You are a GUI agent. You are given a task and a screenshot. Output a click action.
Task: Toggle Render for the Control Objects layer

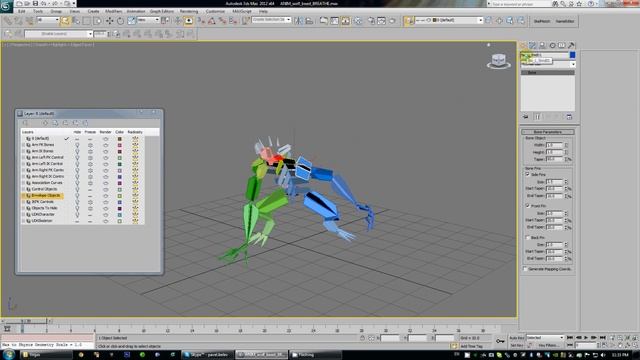coord(105,189)
